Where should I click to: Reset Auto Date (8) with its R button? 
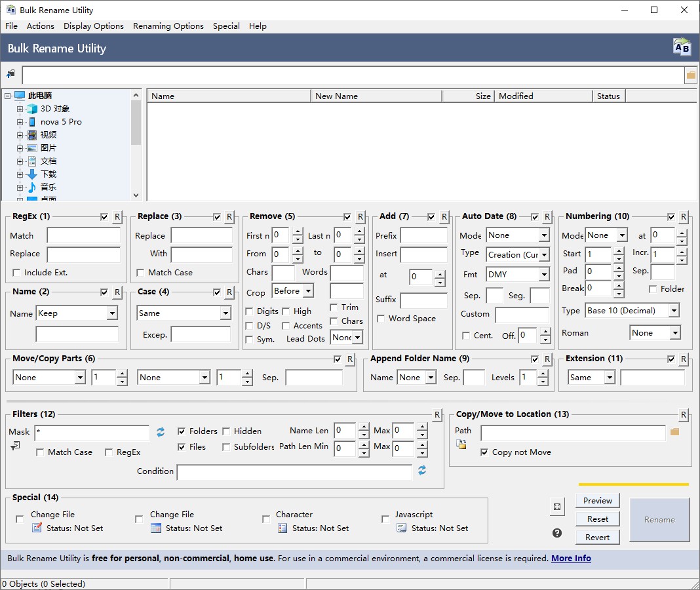(547, 217)
